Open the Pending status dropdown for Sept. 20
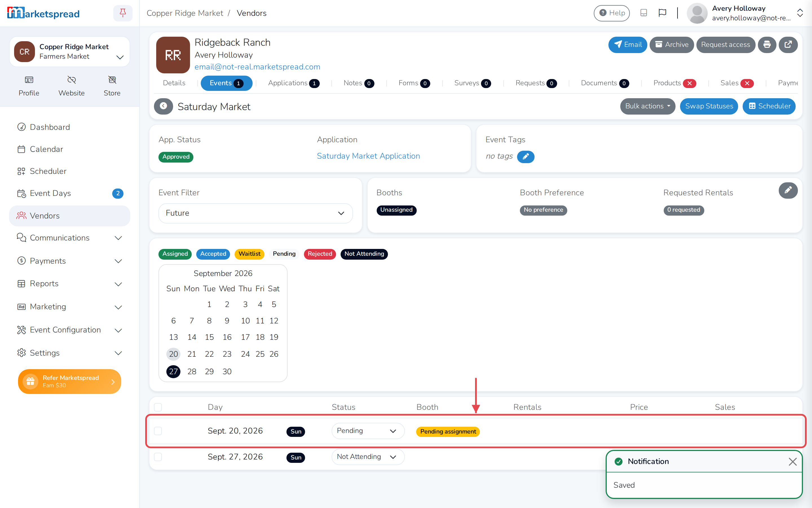The height and width of the screenshot is (508, 812). pyautogui.click(x=368, y=431)
